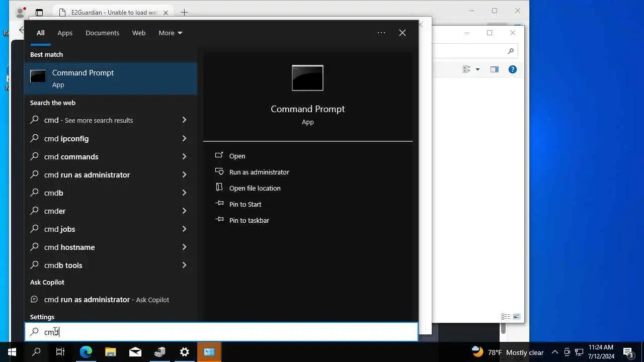Select the Ask Copilot 'cmd run as administrator' entry
The image size is (644, 362).
pos(111,300)
